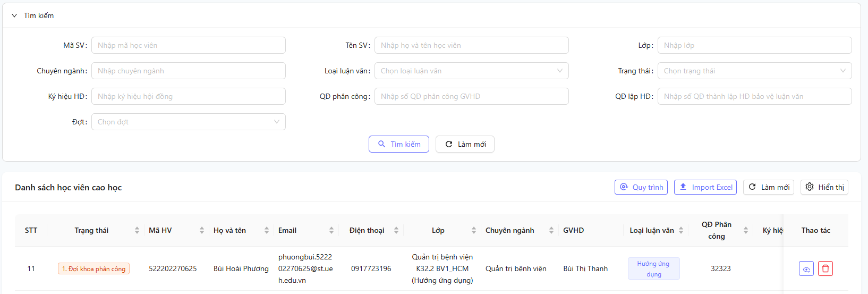Sort by Trạng thái column arrows
The image size is (868, 294).
137,230
